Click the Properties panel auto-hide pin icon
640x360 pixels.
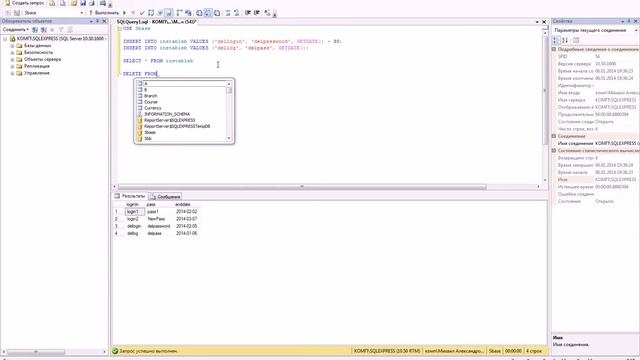(629, 21)
